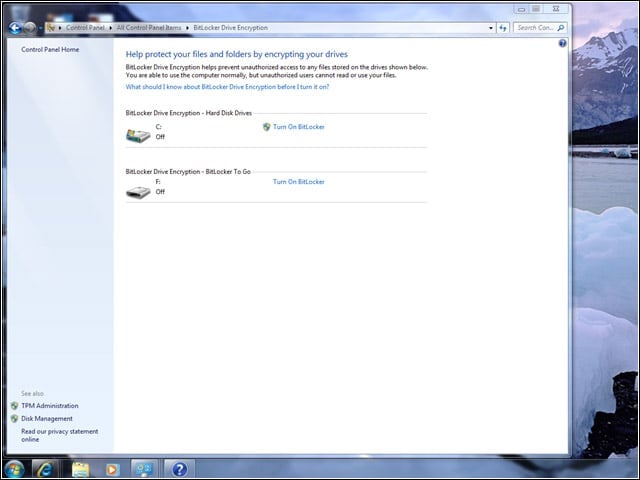This screenshot has height=480, width=640.
Task: Refresh the page with the refresh button
Action: pyautogui.click(x=503, y=28)
